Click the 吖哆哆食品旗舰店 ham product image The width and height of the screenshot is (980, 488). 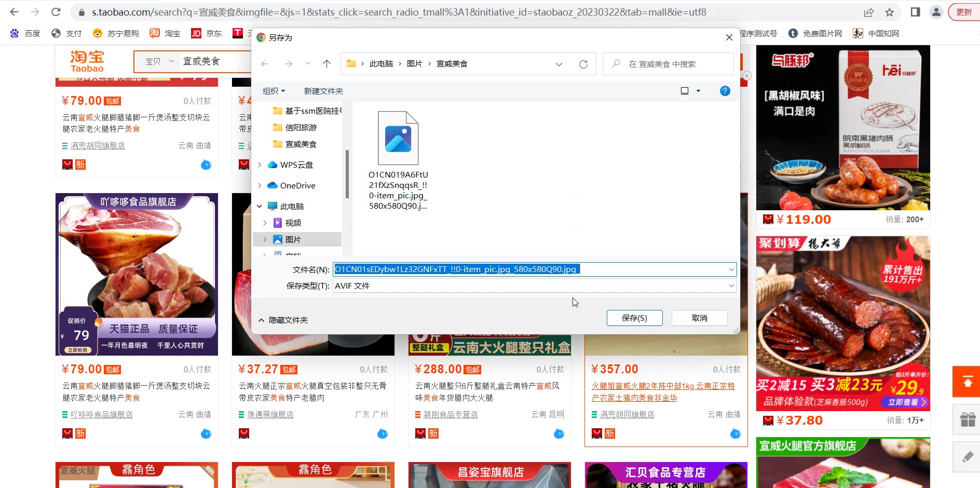pyautogui.click(x=137, y=274)
